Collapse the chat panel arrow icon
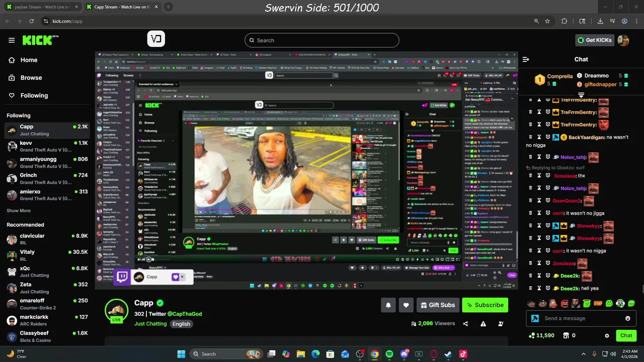This screenshot has width=644, height=362. [526, 59]
